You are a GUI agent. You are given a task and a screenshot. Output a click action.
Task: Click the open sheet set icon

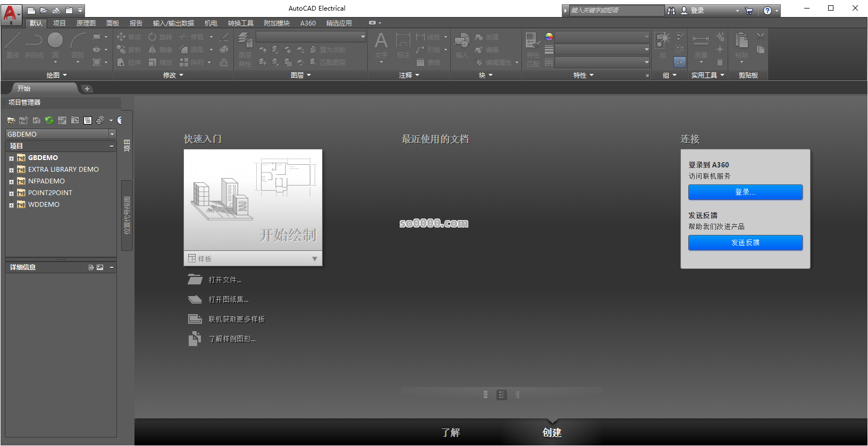coord(195,299)
